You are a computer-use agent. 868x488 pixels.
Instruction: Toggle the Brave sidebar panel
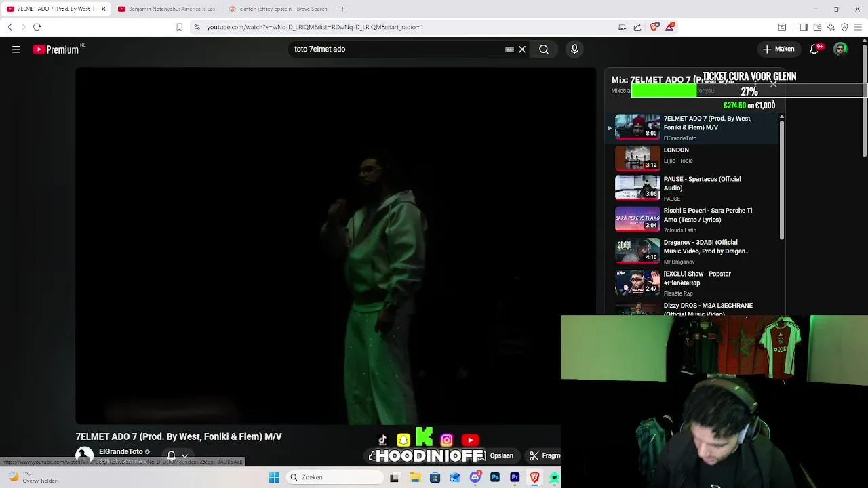[804, 27]
